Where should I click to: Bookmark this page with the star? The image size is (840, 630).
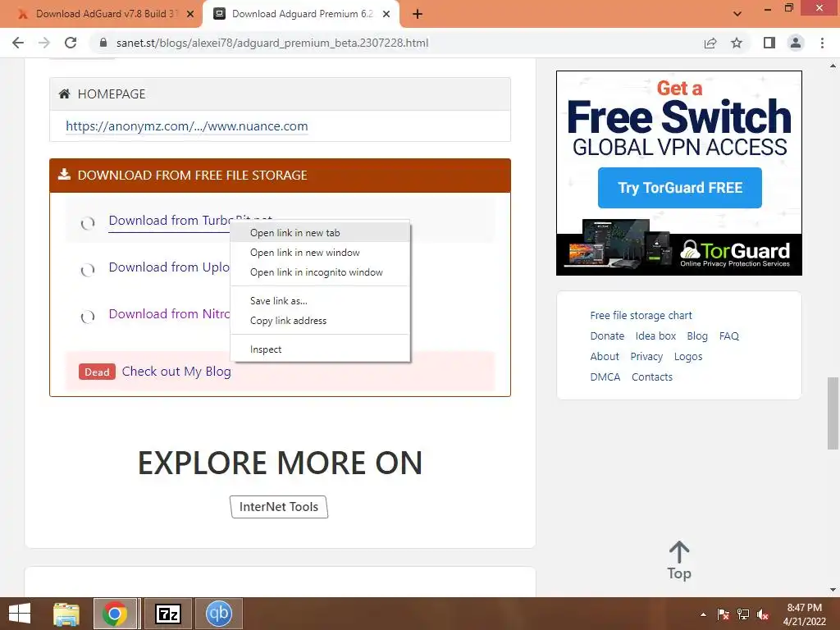coord(737,43)
